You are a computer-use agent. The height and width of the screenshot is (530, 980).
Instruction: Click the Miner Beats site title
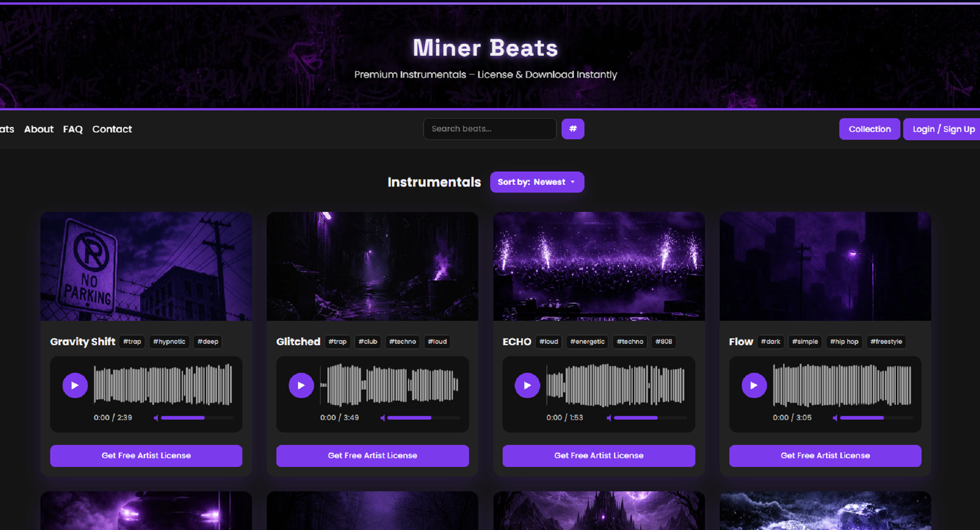[485, 48]
